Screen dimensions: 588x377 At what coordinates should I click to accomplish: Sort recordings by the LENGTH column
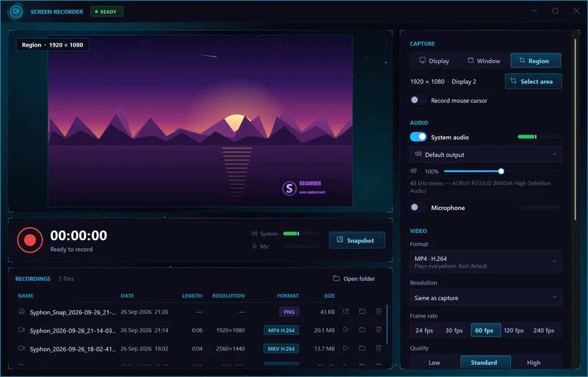[192, 296]
